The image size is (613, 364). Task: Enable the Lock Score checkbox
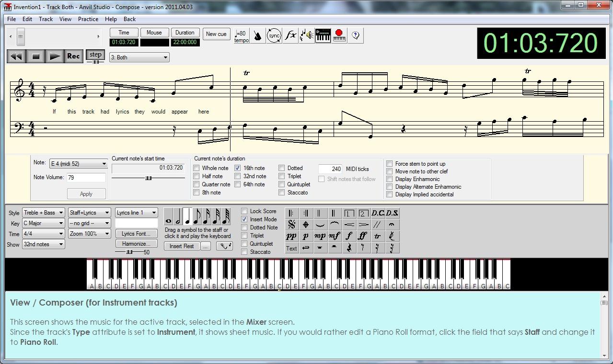pos(244,211)
